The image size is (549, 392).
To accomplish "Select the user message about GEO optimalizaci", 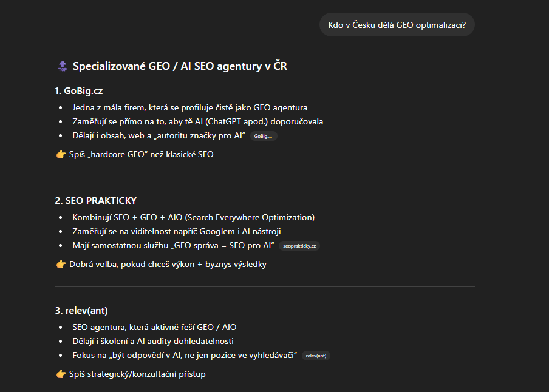I will pos(397,25).
